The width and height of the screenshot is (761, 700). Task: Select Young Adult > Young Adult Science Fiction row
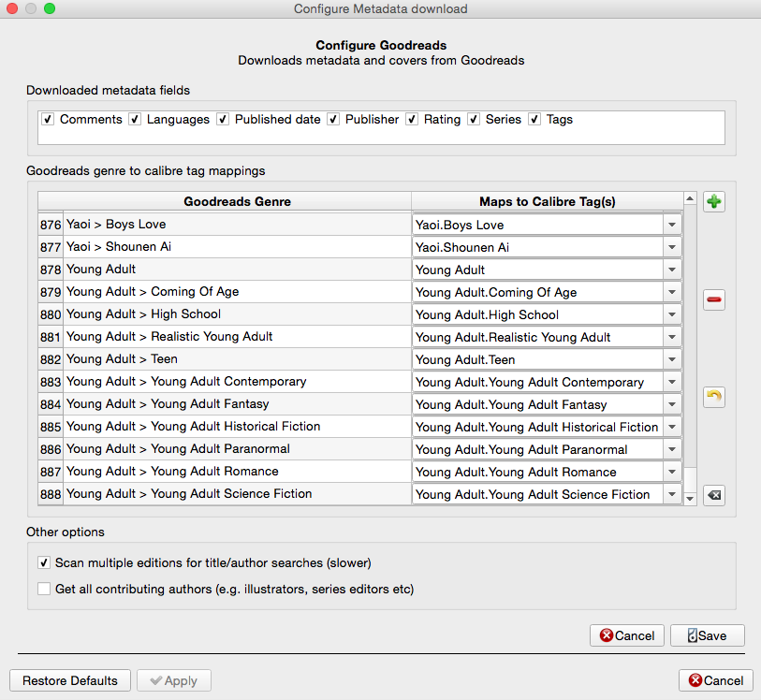[x=237, y=494]
